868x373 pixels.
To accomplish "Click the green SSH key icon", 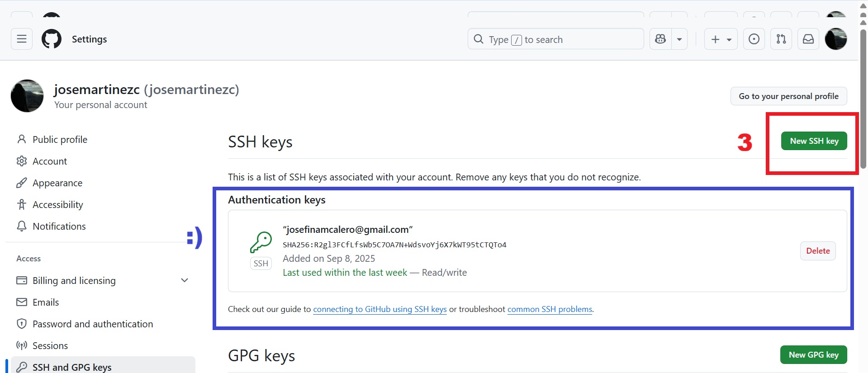I will 261,242.
